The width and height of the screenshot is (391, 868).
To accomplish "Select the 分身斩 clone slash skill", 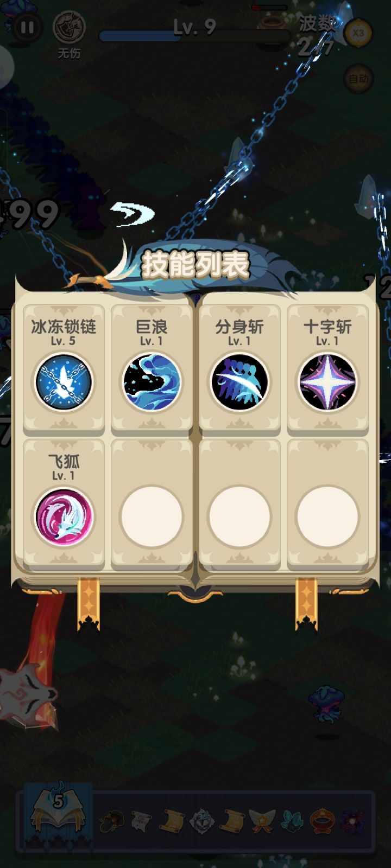I will pyautogui.click(x=239, y=381).
